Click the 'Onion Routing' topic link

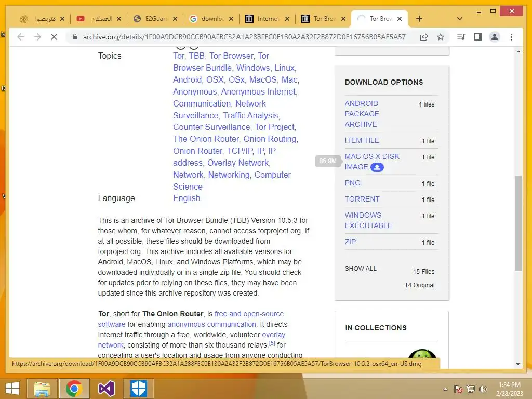coord(270,139)
